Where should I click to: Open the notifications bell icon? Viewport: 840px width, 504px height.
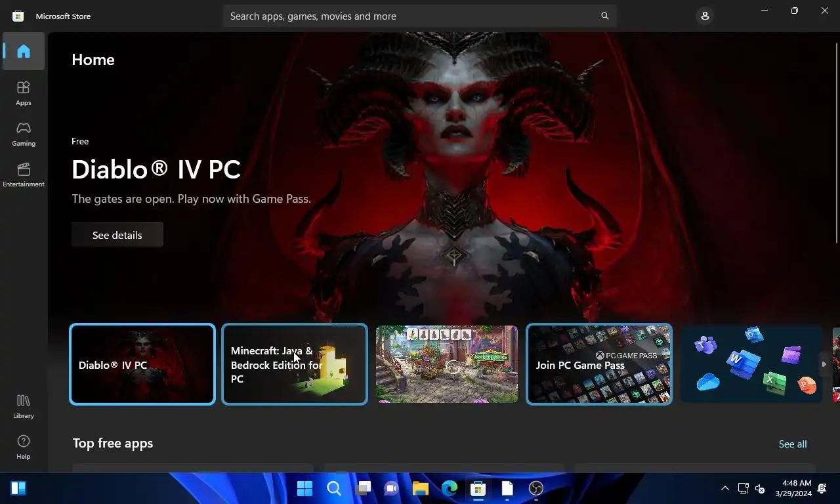tap(822, 488)
